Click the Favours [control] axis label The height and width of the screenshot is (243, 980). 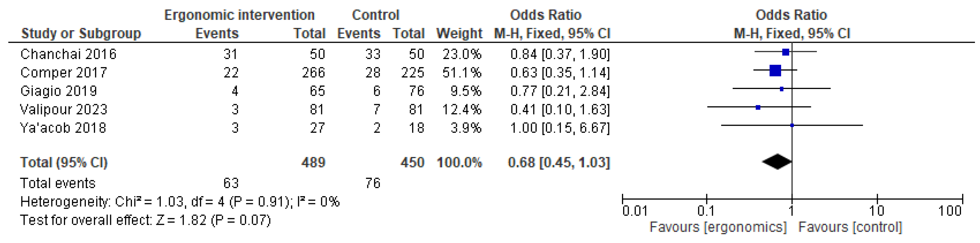(x=850, y=227)
